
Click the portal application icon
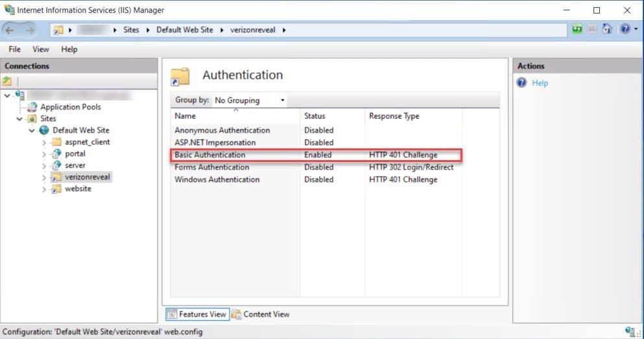[56, 154]
